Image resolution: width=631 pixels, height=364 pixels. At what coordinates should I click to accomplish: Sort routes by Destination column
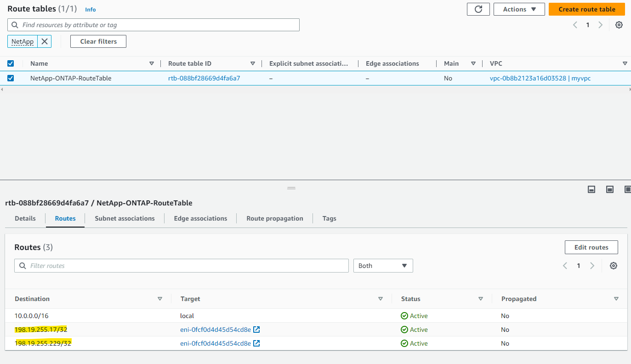[160, 299]
